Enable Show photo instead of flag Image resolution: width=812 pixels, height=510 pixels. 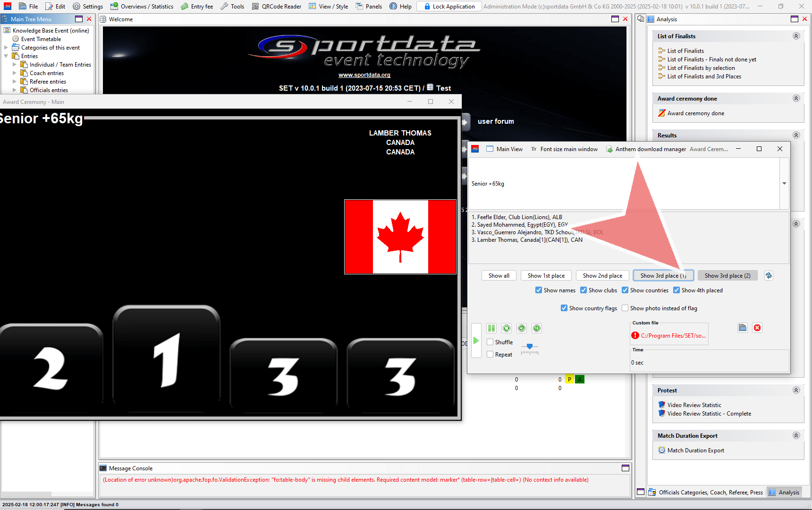(625, 308)
